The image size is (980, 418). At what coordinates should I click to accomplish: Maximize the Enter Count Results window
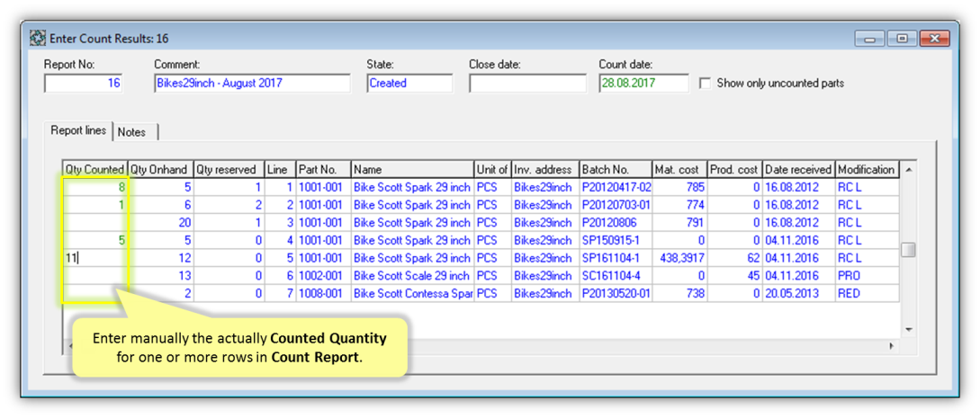click(902, 39)
